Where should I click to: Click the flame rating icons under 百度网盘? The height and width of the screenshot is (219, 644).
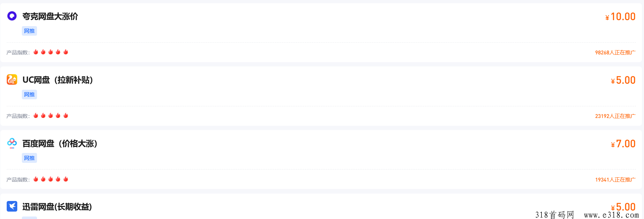click(x=51, y=179)
